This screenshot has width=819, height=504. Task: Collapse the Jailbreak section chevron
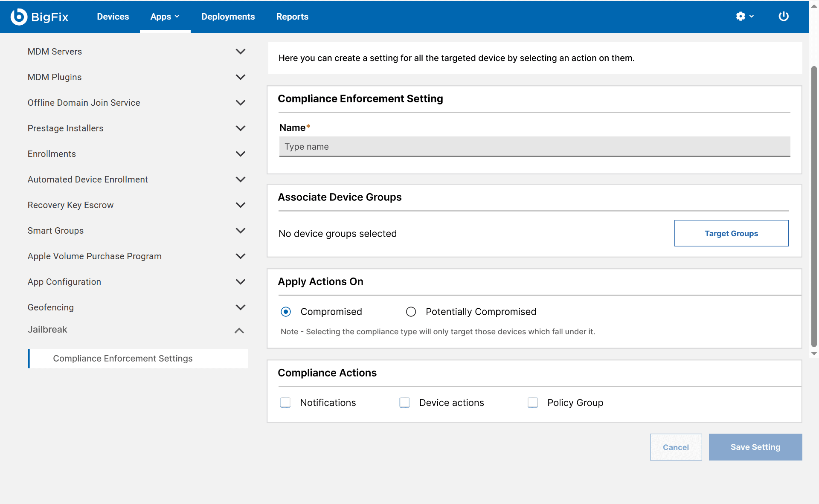tap(239, 330)
